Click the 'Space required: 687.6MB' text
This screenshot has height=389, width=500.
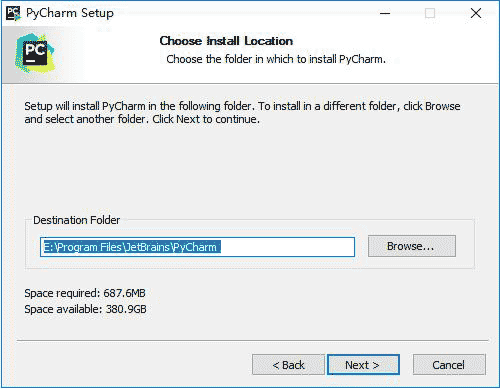click(x=85, y=293)
